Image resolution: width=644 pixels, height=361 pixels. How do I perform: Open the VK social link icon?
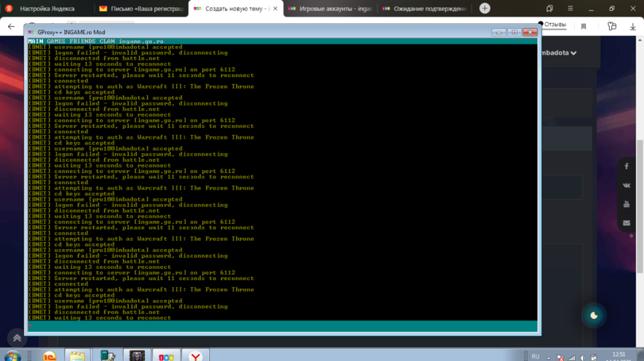(627, 185)
